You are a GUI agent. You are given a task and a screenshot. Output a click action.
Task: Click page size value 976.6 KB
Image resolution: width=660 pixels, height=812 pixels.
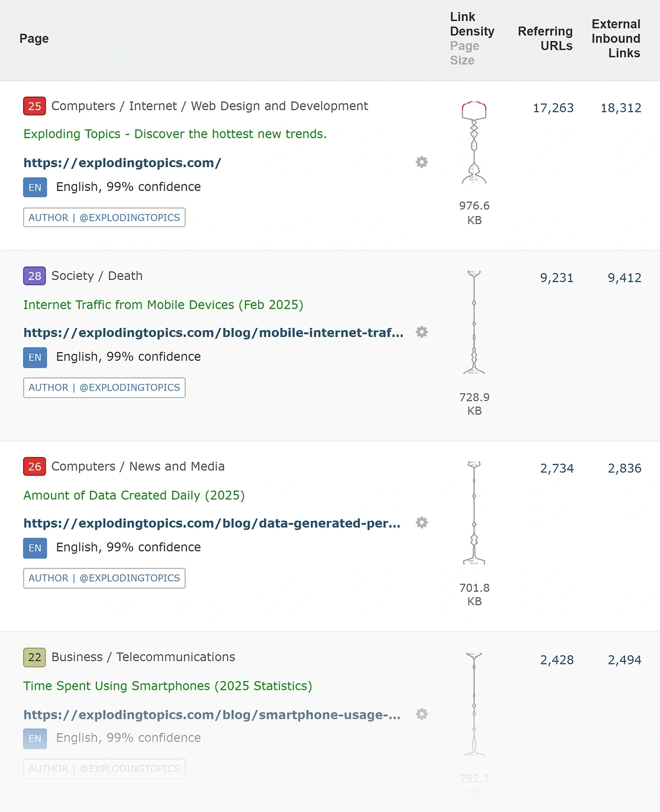[x=474, y=213]
